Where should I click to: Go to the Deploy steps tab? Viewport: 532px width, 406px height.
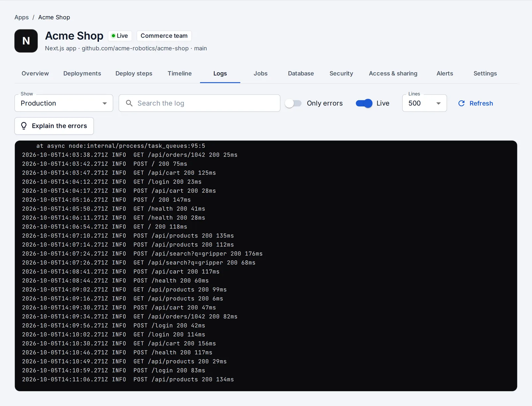tap(134, 73)
